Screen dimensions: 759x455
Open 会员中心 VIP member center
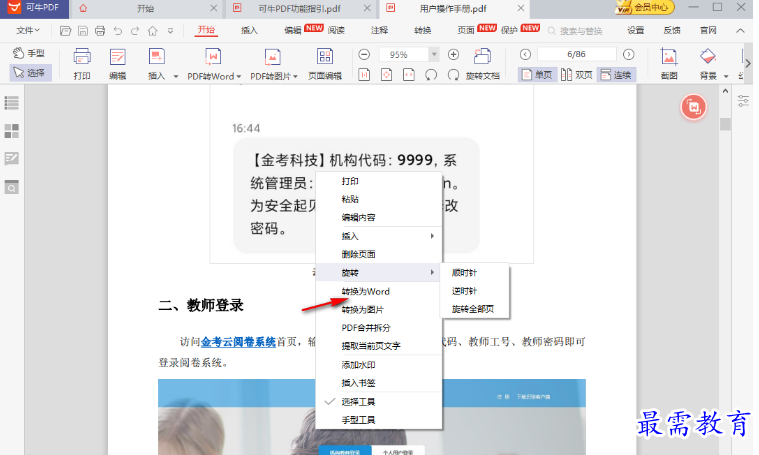pyautogui.click(x=644, y=7)
